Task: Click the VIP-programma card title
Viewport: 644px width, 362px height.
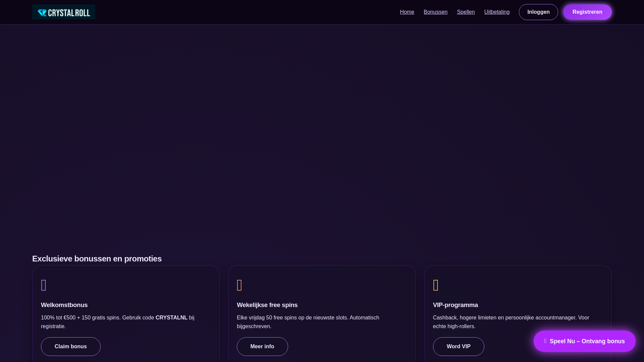Action: click(x=455, y=305)
